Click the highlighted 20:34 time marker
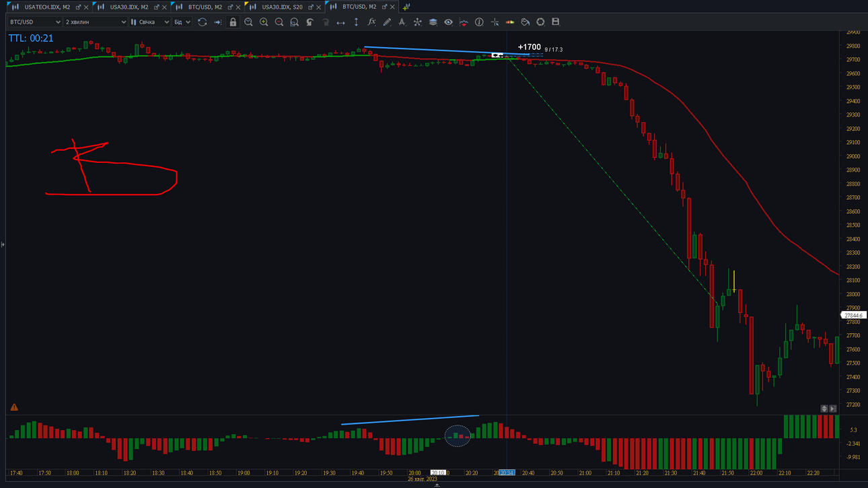 pyautogui.click(x=507, y=473)
